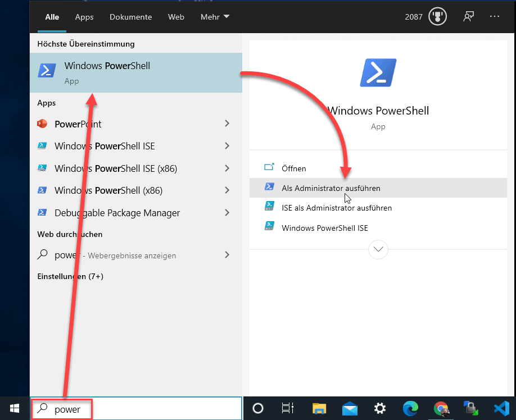This screenshot has width=516, height=420.
Task: Click the feedback person icon
Action: click(469, 16)
